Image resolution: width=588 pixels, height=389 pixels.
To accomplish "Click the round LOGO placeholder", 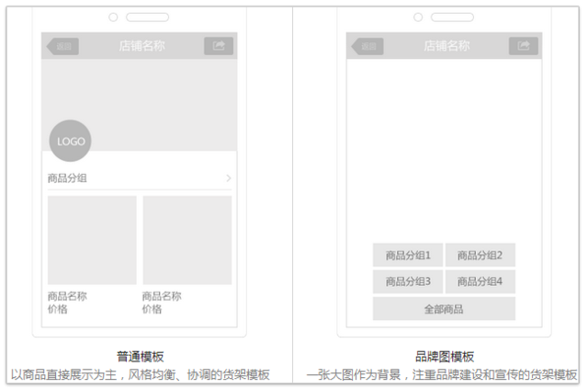I will click(x=70, y=141).
